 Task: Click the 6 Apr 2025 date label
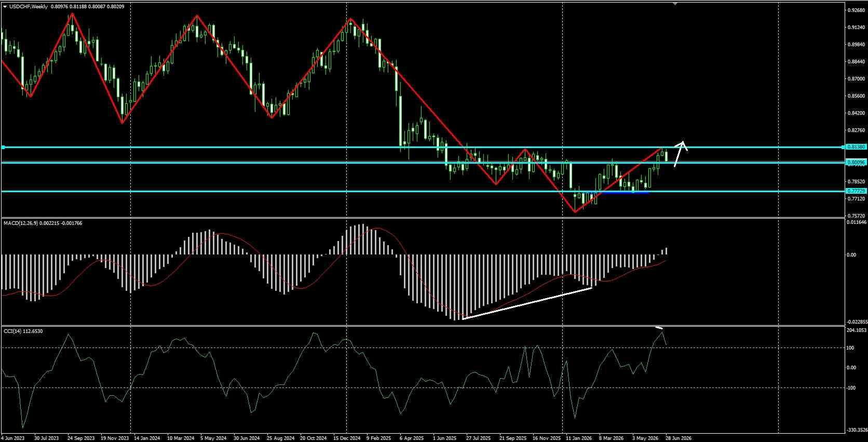412,438
